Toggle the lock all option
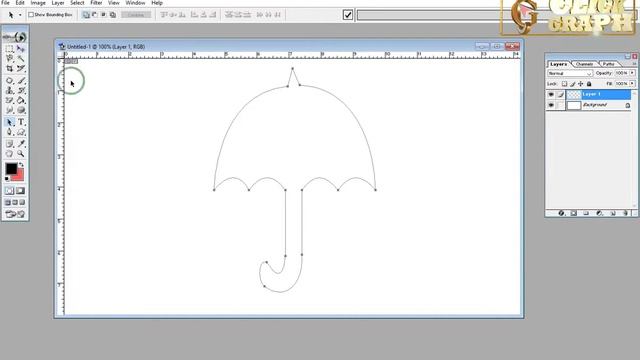Viewport: 640px width, 360px height. [589, 84]
